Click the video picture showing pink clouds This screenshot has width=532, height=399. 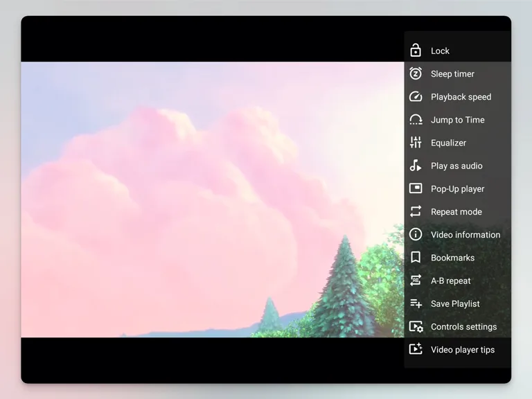coord(213,199)
